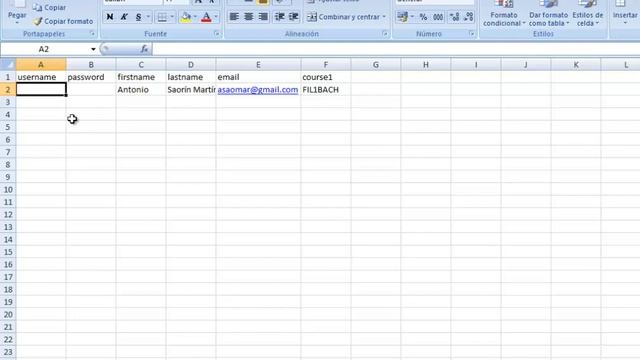
Task: Open Fuente dialog launcher
Action: (217, 34)
